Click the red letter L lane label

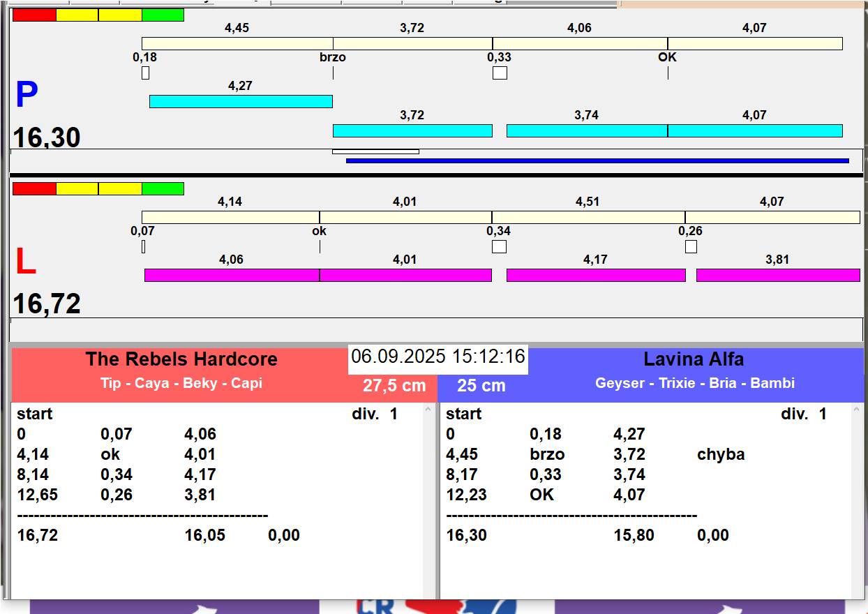(x=25, y=262)
